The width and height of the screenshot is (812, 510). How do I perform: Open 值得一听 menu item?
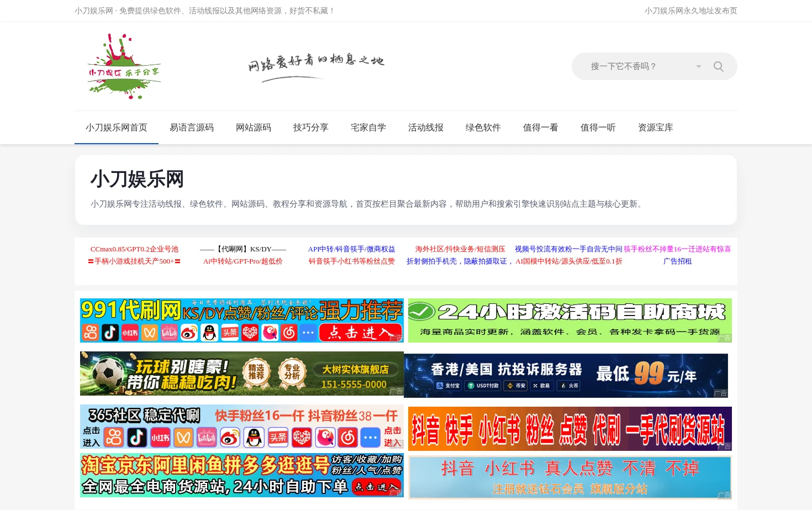point(598,128)
